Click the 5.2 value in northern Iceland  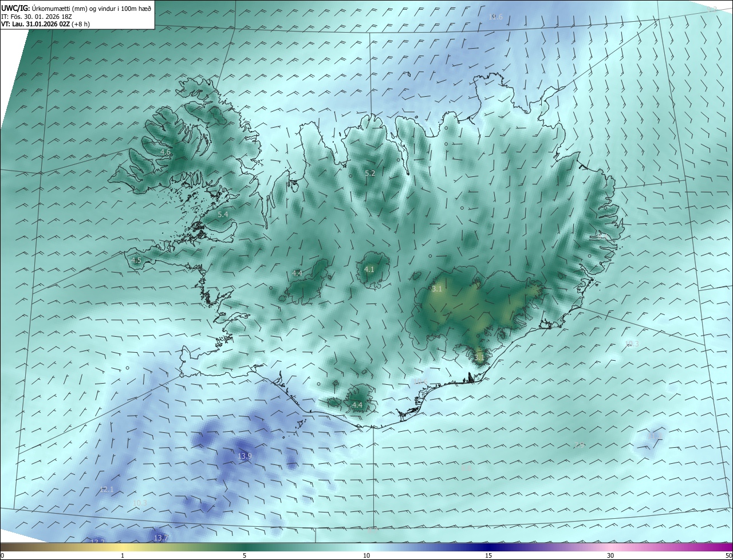[370, 173]
